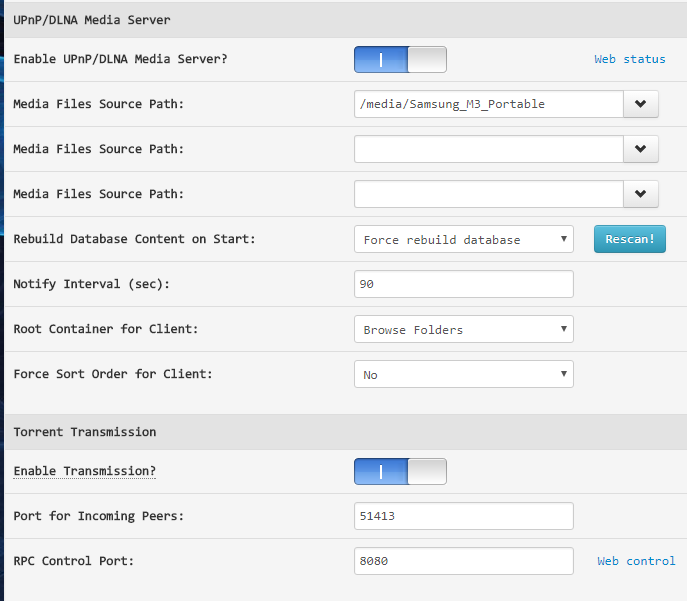Open Browse Folders root container dropdown
This screenshot has width=687, height=601.
click(464, 329)
